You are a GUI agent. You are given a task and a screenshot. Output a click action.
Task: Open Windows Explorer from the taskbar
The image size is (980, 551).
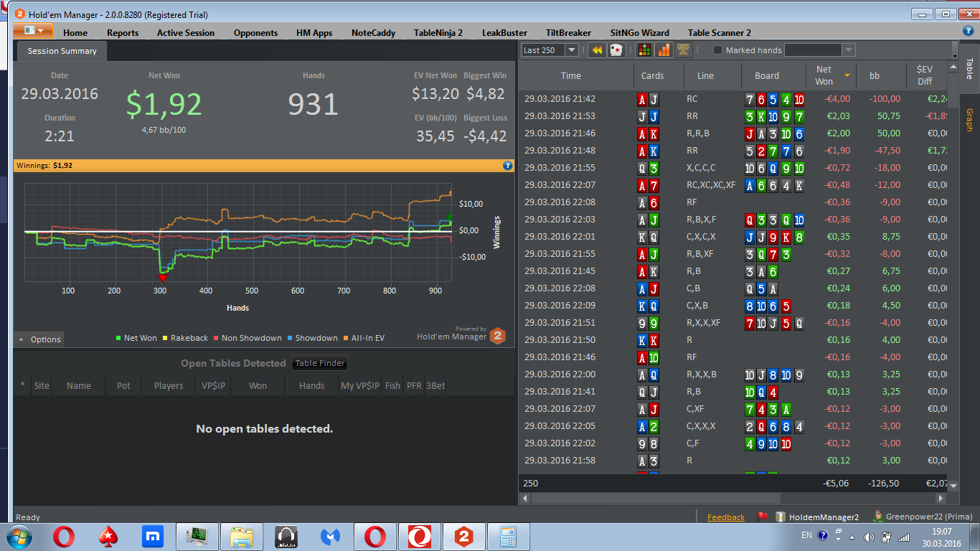click(242, 537)
